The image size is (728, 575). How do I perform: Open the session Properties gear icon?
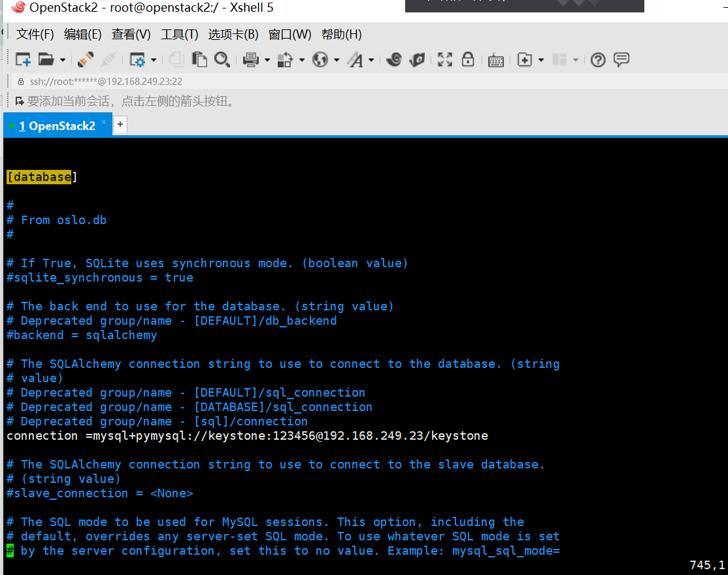coord(137,60)
